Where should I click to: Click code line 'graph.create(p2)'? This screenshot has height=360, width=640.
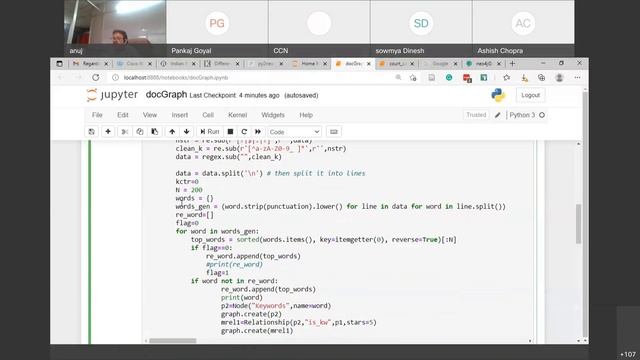click(x=251, y=314)
